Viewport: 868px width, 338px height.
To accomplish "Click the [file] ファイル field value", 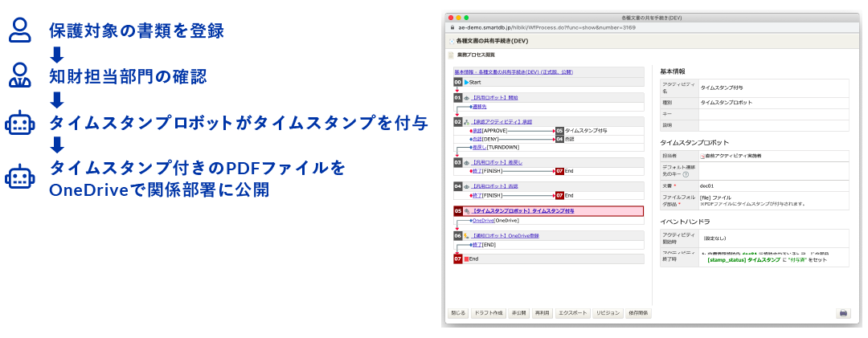I will (715, 197).
